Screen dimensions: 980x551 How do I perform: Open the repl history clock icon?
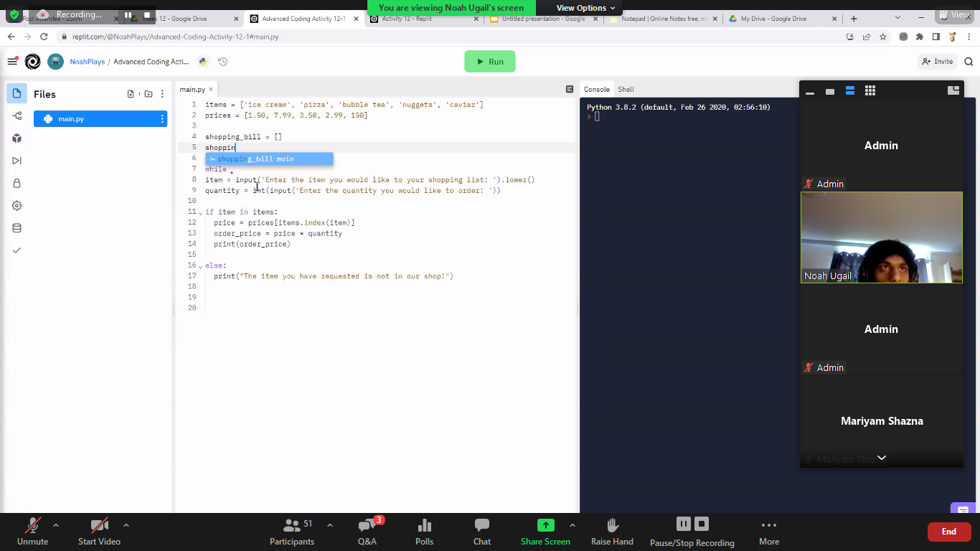tap(222, 62)
